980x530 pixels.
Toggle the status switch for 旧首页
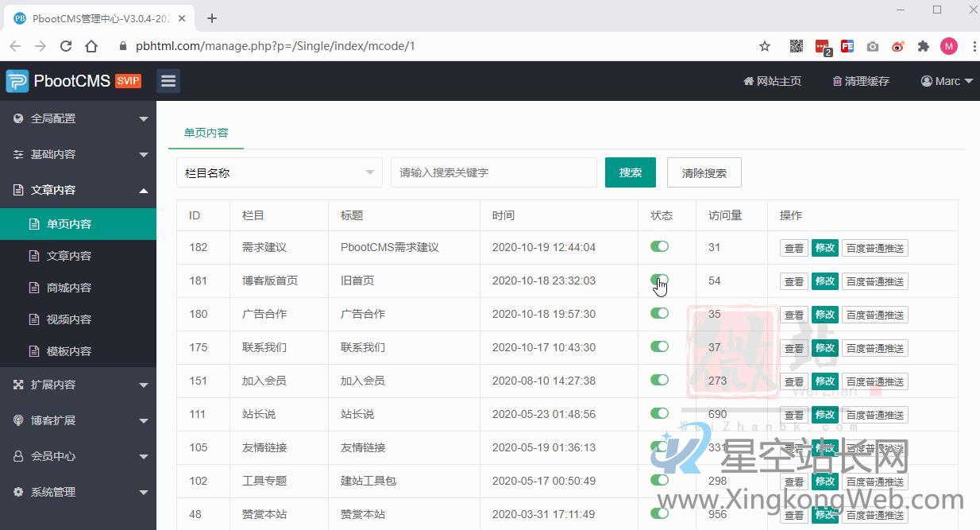(x=660, y=280)
